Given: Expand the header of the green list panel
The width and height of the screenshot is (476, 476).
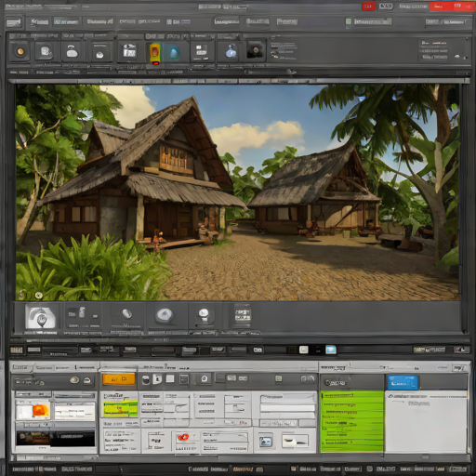Looking at the screenshot, I should click(352, 383).
